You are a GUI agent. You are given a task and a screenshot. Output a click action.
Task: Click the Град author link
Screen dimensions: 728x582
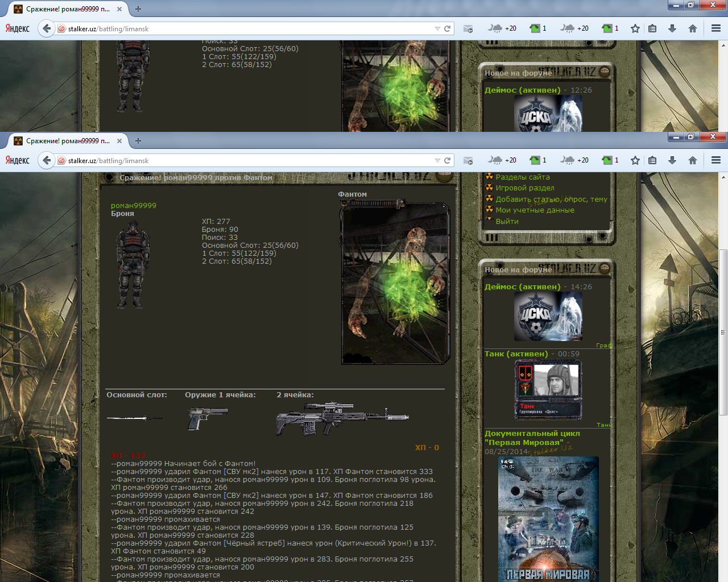603,346
